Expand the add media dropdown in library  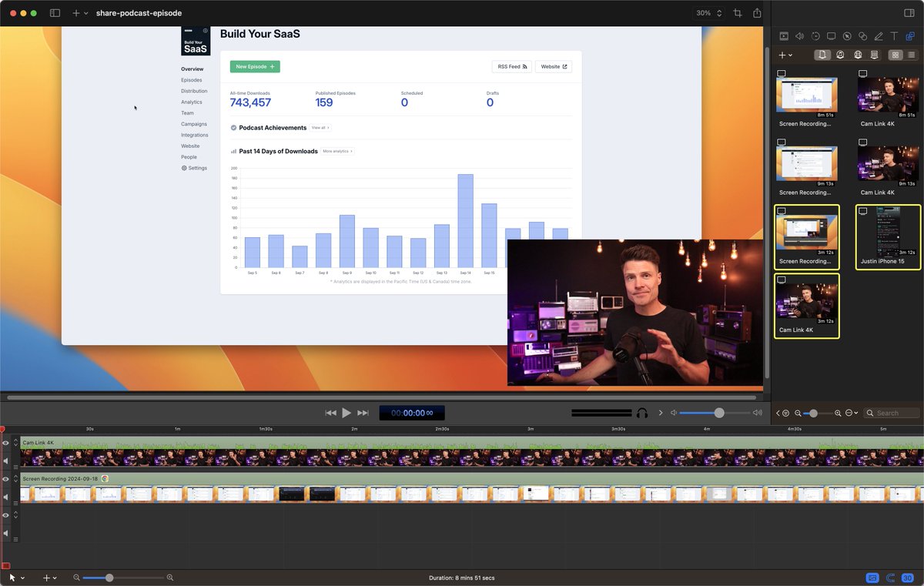785,55
